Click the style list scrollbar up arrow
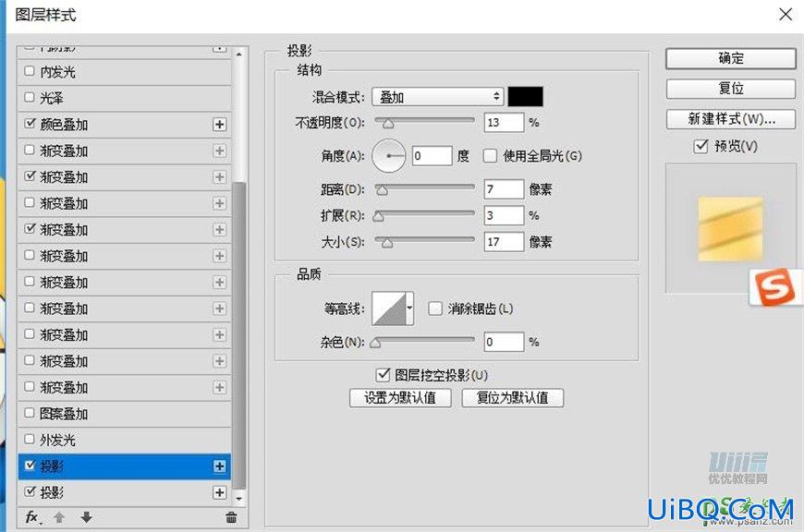This screenshot has height=532, width=804. coord(239,54)
